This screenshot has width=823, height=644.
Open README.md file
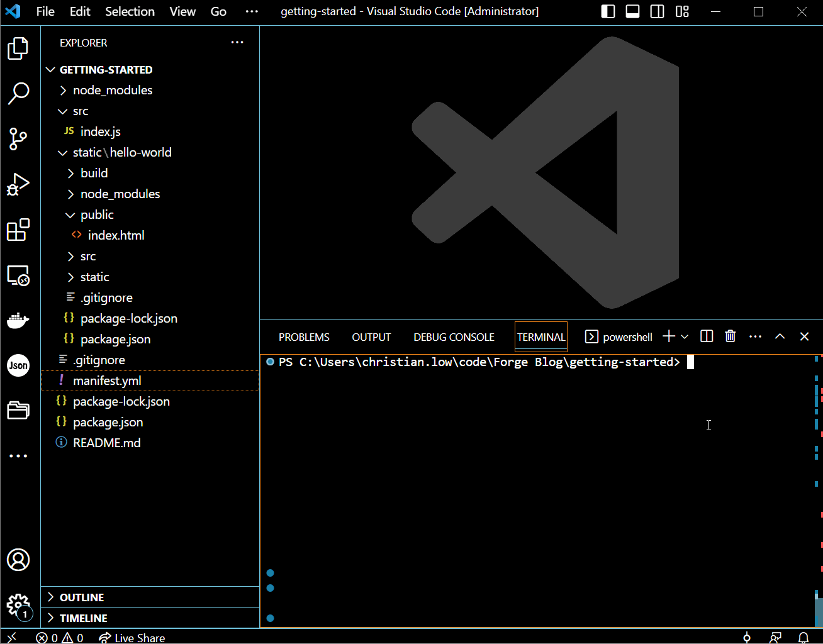click(150, 443)
